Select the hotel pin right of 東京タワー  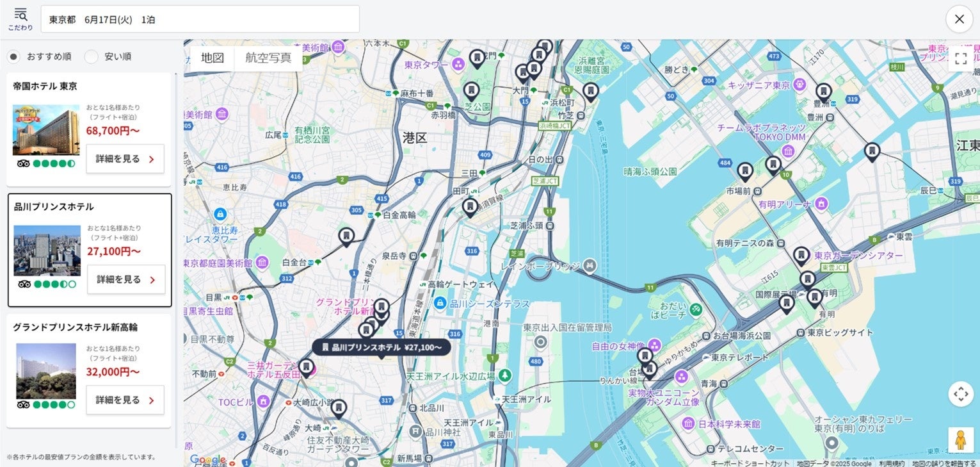(477, 59)
